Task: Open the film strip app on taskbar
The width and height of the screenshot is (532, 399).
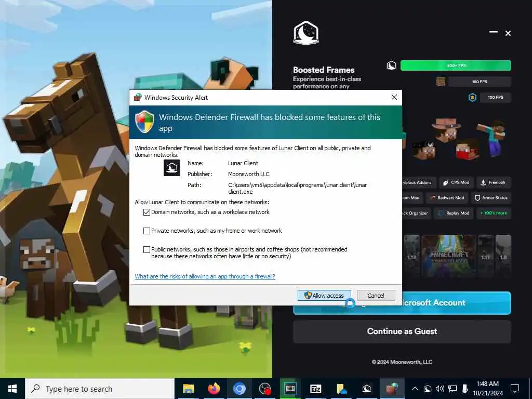Action: coord(290,389)
